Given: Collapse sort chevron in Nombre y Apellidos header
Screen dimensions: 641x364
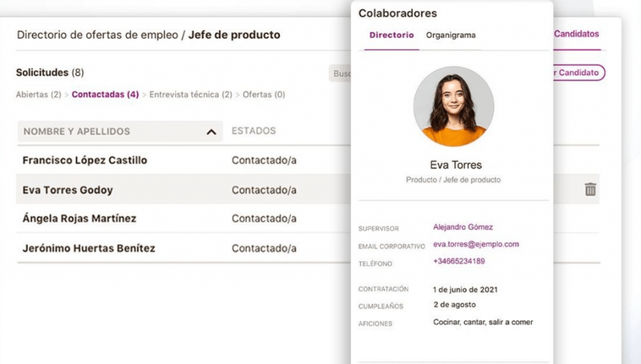Looking at the screenshot, I should 212,132.
